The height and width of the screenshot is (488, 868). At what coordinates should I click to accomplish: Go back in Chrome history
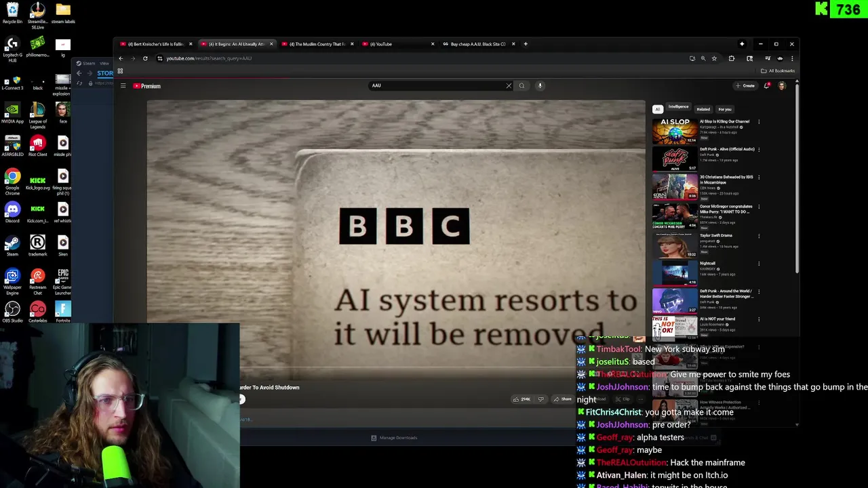pyautogui.click(x=121, y=58)
